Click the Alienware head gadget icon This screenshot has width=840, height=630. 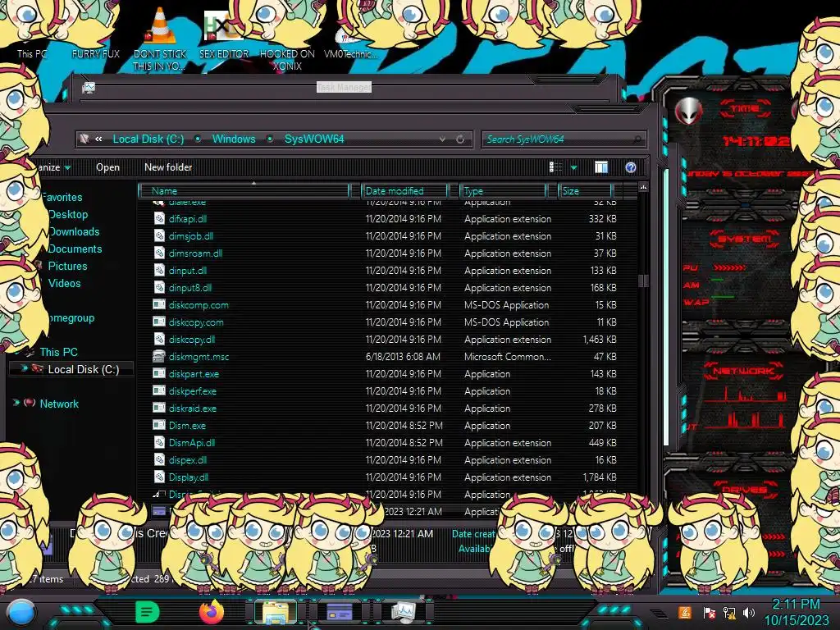pos(689,112)
